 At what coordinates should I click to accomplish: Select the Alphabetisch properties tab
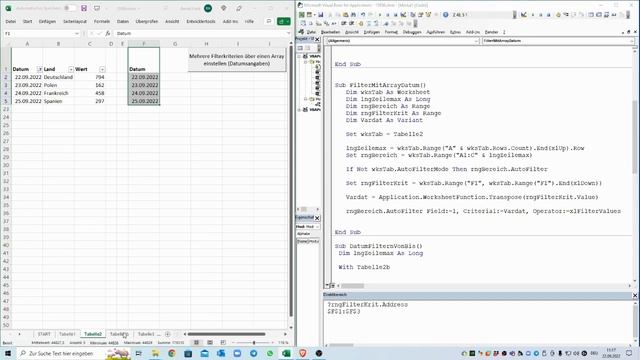tap(303, 234)
